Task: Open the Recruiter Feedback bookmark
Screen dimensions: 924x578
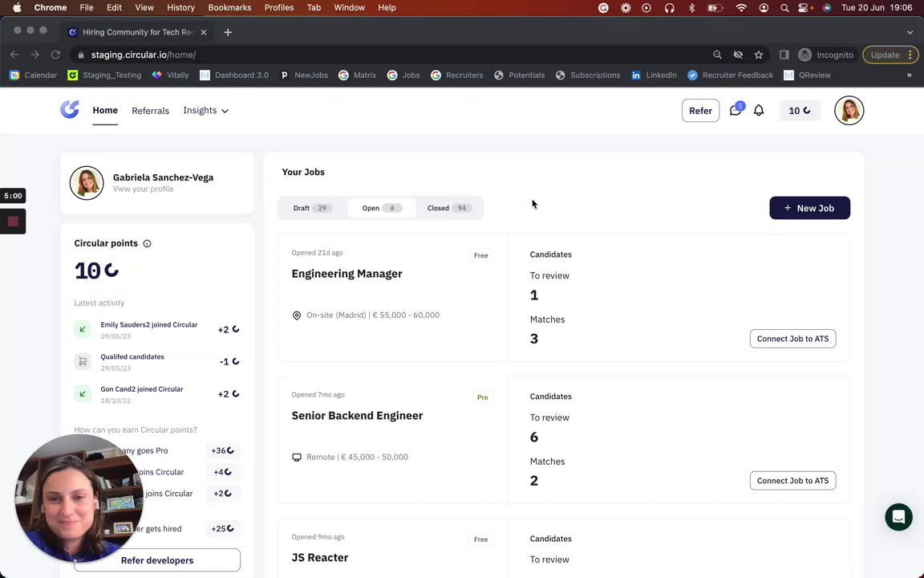Action: point(730,75)
